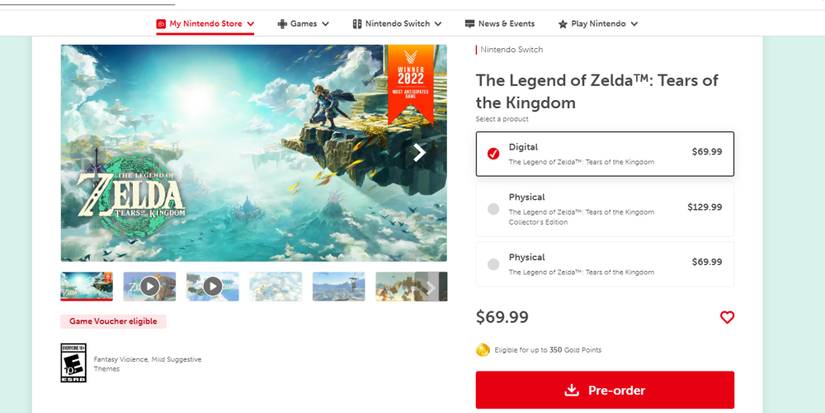Open the News & Events menu

click(x=506, y=24)
